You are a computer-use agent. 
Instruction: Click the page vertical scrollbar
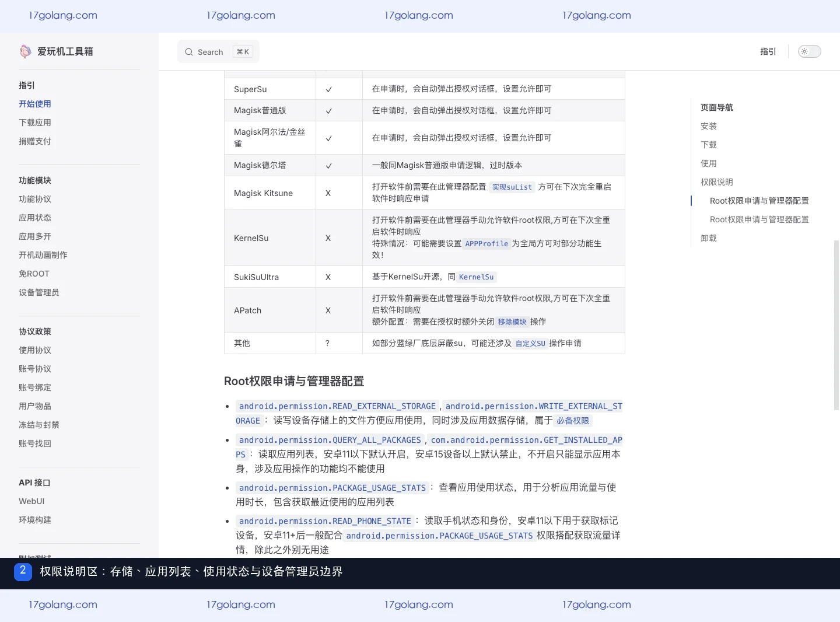(836, 324)
